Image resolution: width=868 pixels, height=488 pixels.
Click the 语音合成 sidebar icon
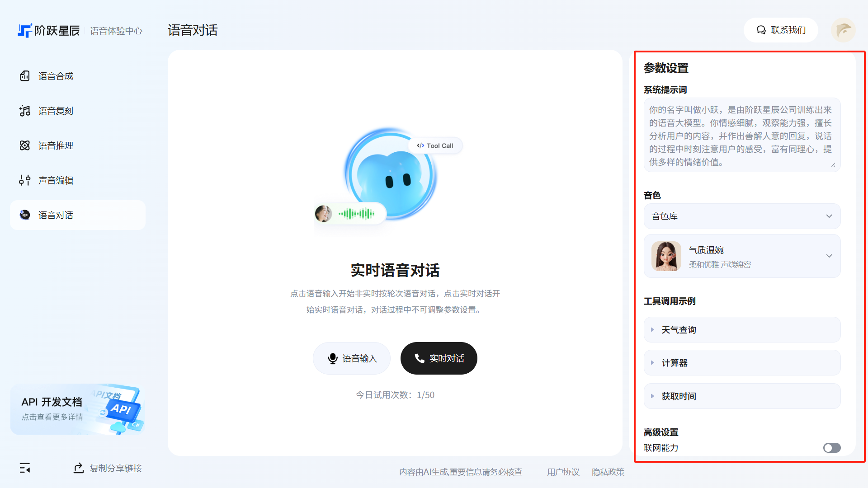(x=25, y=76)
